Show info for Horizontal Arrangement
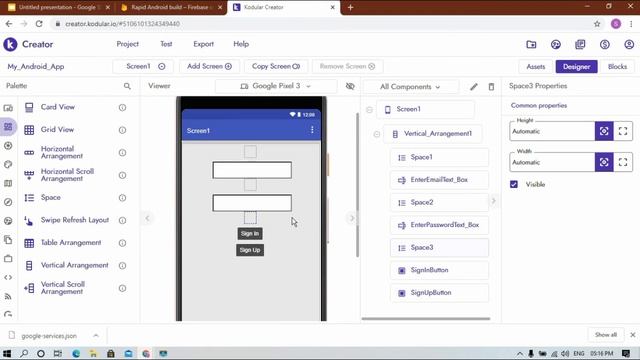This screenshot has width=640, height=360. pos(122,153)
